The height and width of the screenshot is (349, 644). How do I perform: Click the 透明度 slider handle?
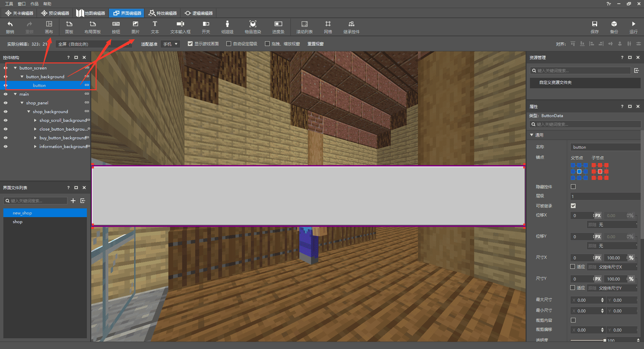click(604, 340)
